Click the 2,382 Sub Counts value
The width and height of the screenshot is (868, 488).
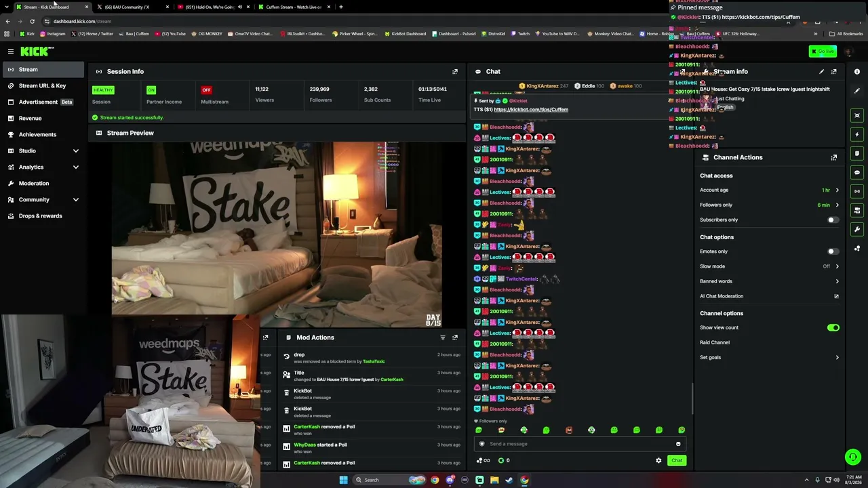[371, 89]
